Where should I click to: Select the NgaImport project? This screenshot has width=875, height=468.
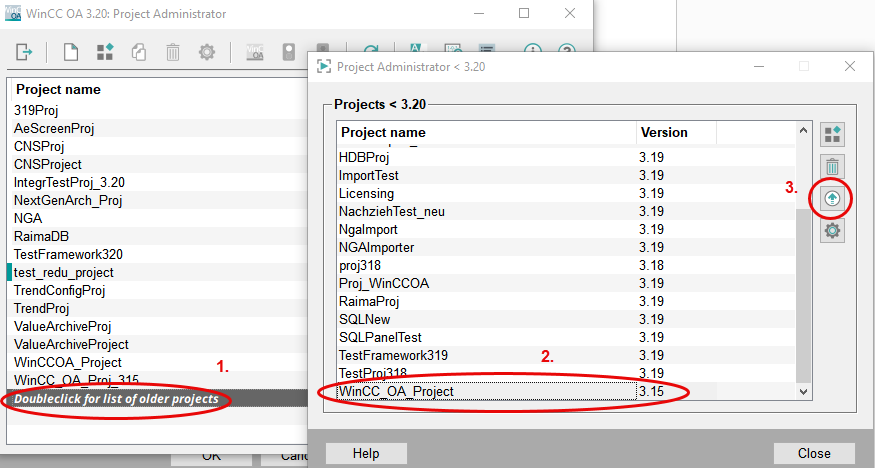[x=566, y=229]
